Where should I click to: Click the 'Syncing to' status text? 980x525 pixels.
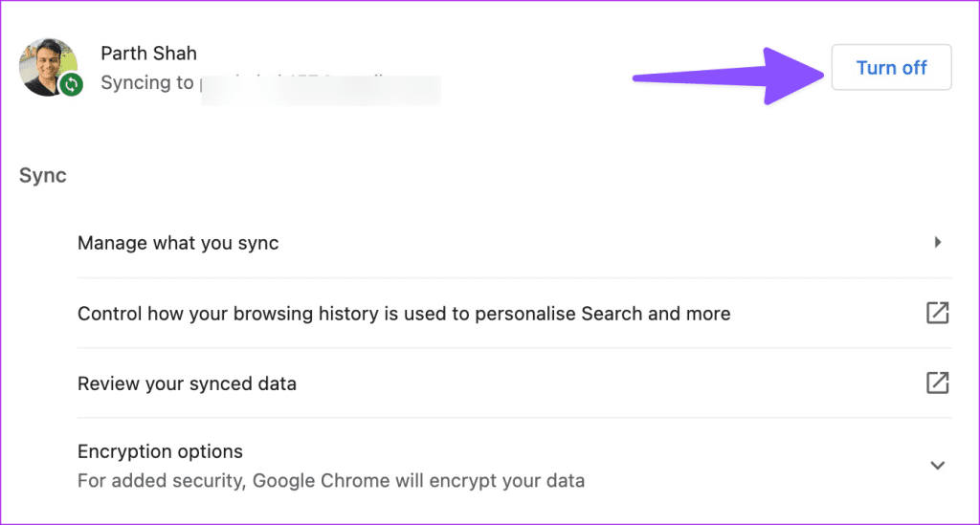(147, 83)
